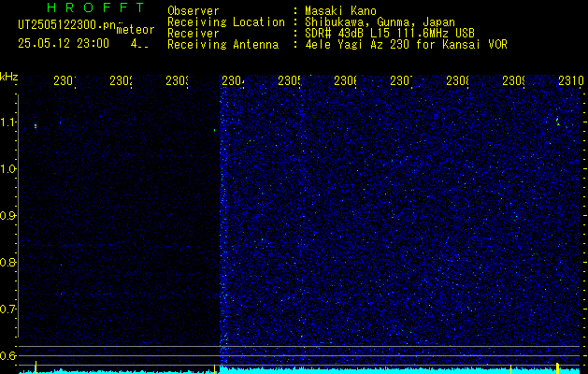This screenshot has height=374, width=588.
Task: Click the meteor echo near 1.1 kHz before 2310
Action: pos(558,122)
